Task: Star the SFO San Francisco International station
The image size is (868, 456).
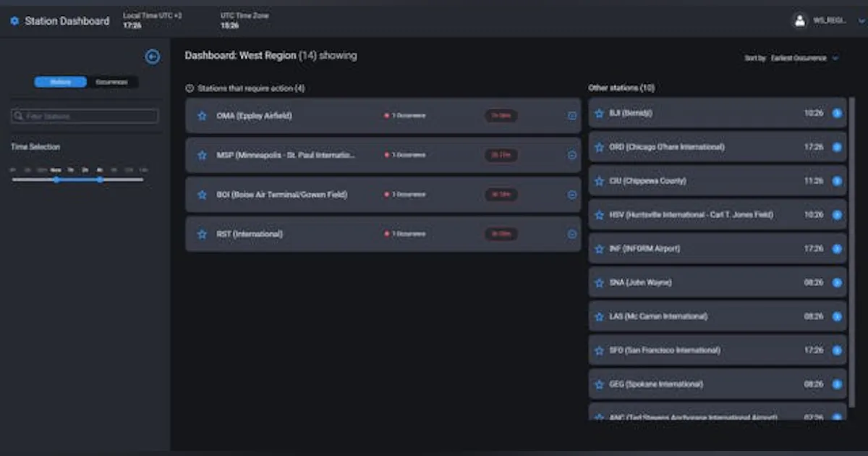Action: pos(599,350)
